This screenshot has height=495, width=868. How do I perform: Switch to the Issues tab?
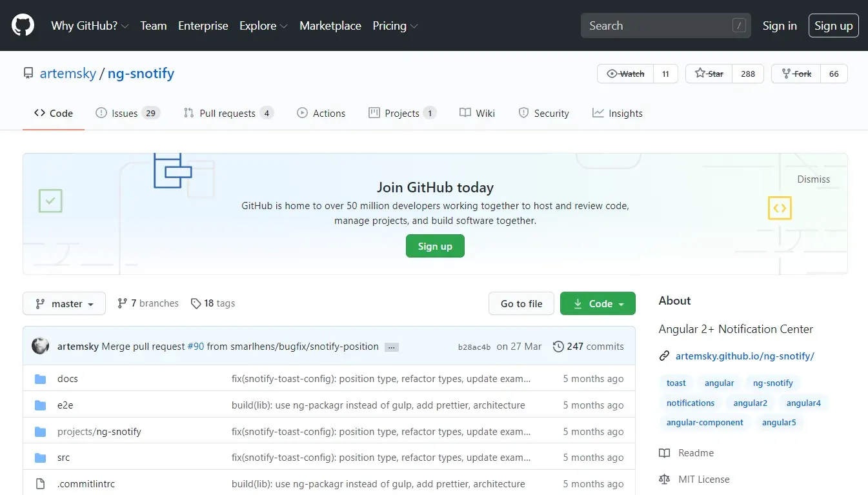tap(127, 113)
